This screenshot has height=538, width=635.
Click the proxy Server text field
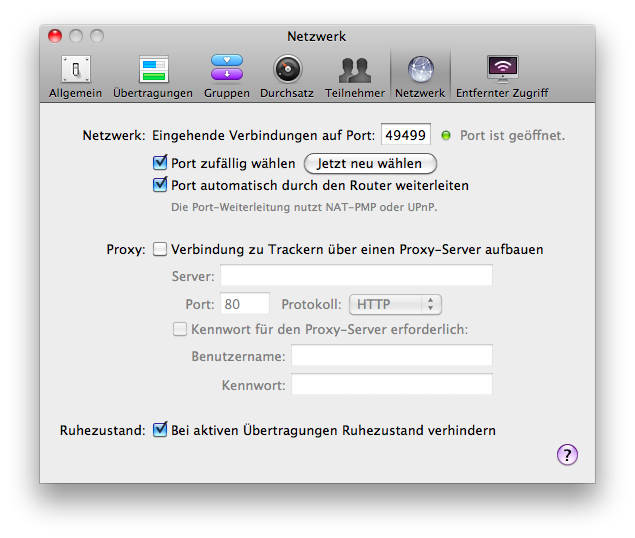click(x=356, y=276)
